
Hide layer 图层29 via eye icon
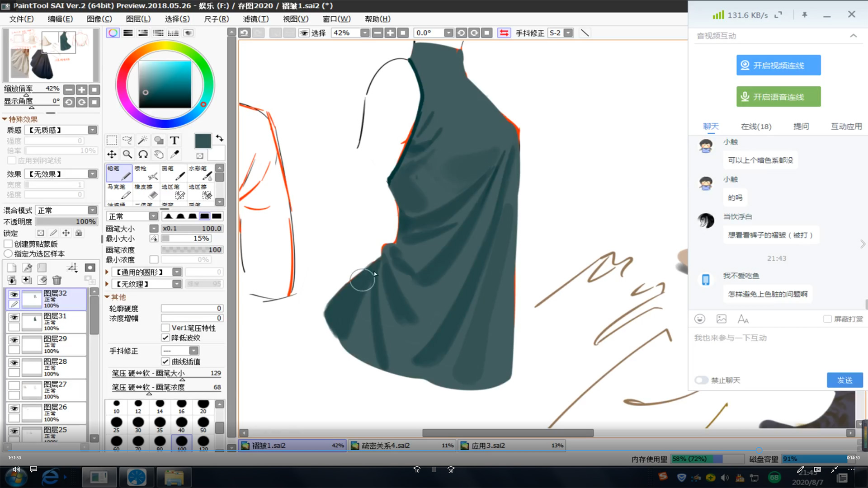pyautogui.click(x=14, y=340)
